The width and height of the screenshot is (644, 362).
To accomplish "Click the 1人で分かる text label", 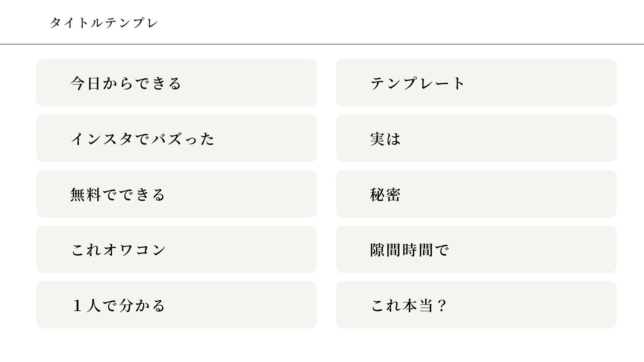I will point(119,306).
